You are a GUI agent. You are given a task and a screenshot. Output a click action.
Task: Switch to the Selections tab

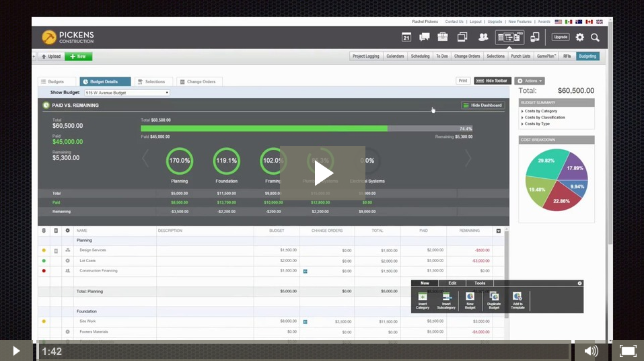tap(153, 81)
